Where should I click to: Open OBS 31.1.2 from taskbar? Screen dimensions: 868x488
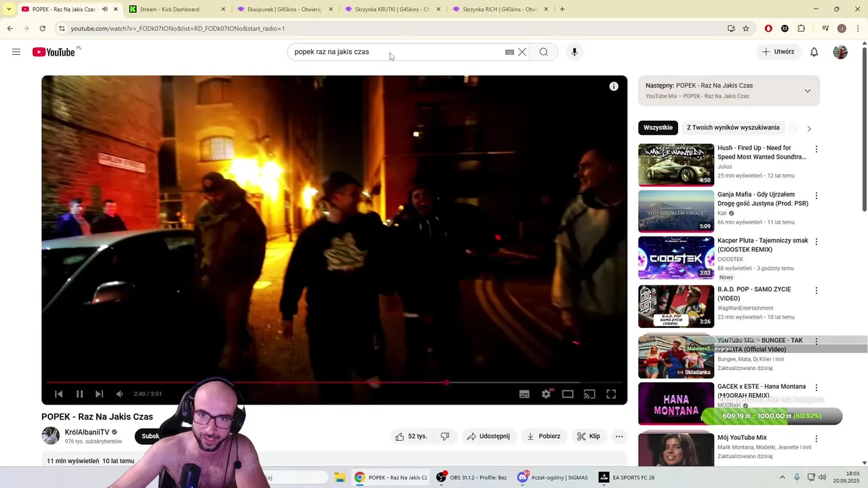pyautogui.click(x=471, y=477)
